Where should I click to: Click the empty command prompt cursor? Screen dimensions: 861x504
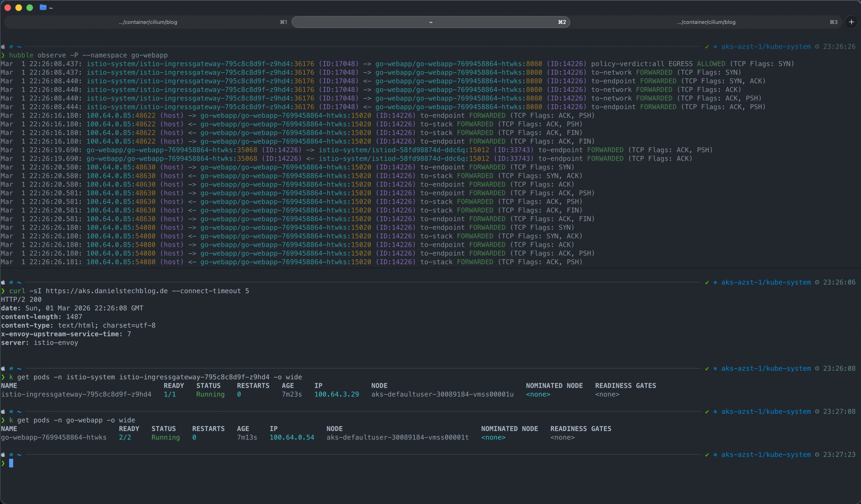click(x=11, y=463)
